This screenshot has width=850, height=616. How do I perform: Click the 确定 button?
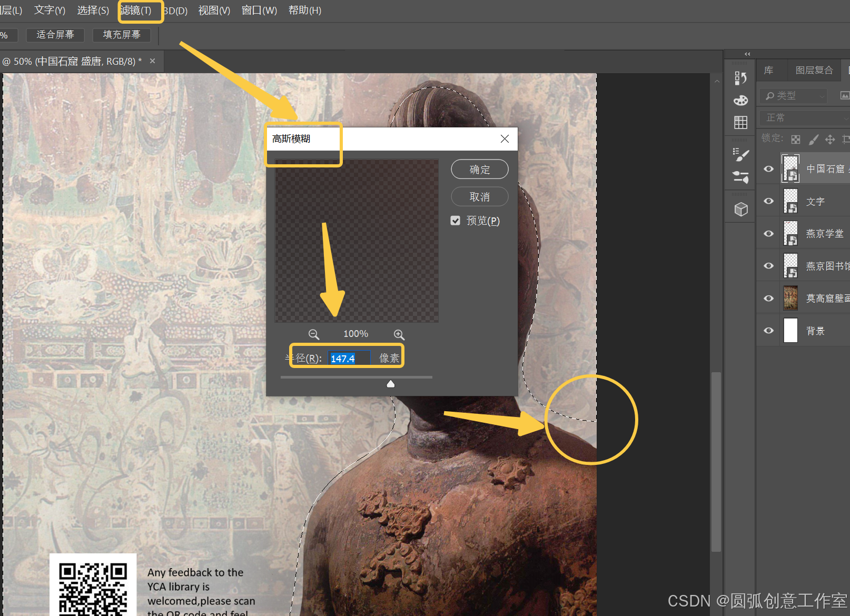(x=480, y=170)
